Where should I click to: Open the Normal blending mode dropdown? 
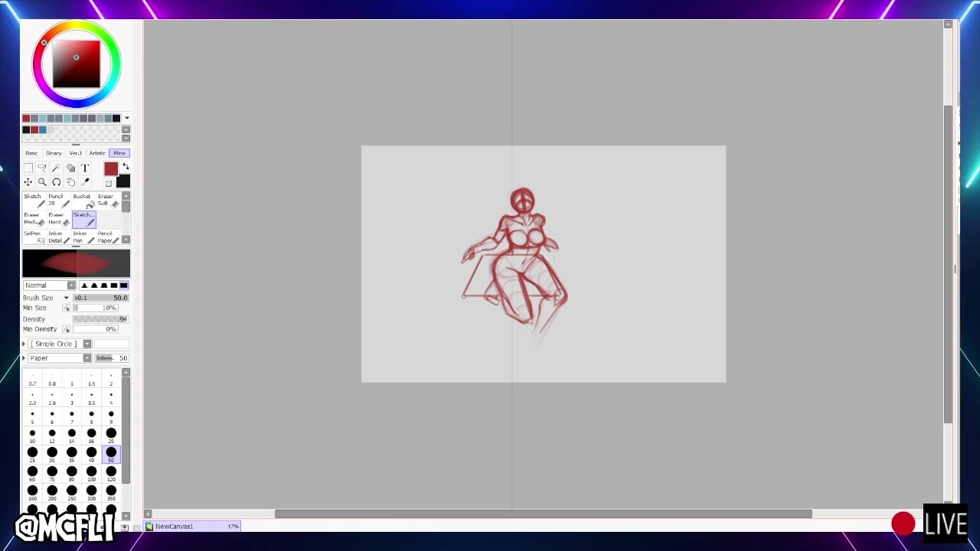click(50, 285)
